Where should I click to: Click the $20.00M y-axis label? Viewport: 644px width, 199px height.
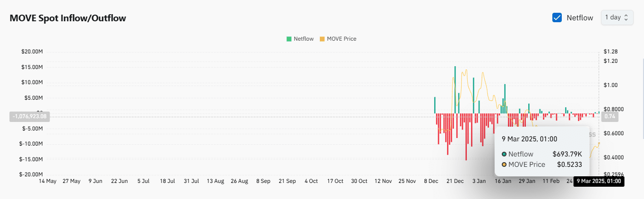(32, 52)
